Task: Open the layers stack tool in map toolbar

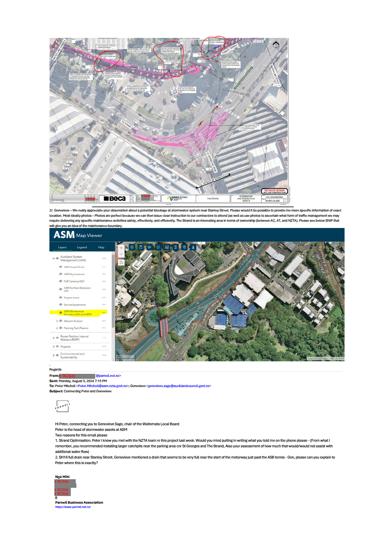Action: (158, 247)
